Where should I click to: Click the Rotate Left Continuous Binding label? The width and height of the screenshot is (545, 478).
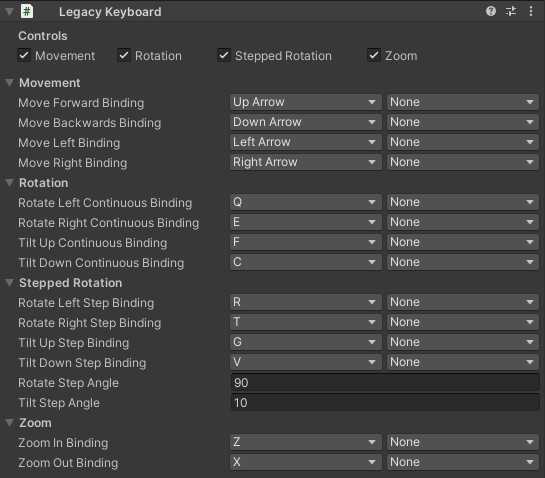(105, 203)
